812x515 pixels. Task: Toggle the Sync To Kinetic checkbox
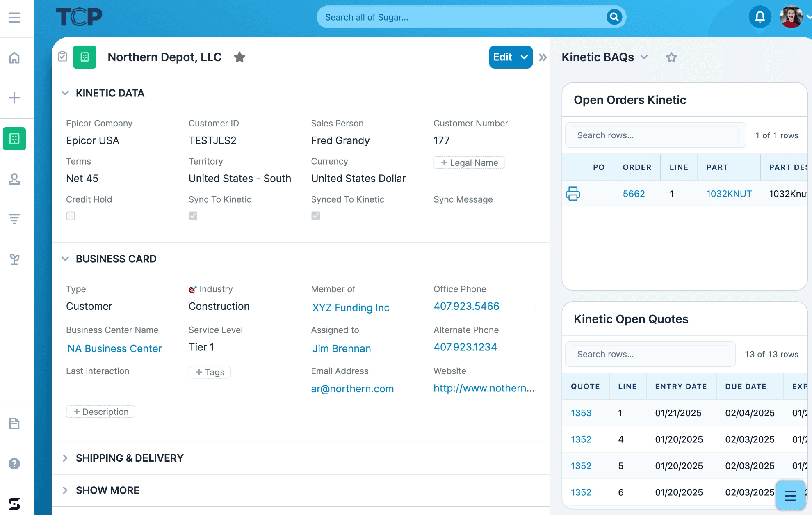click(193, 216)
